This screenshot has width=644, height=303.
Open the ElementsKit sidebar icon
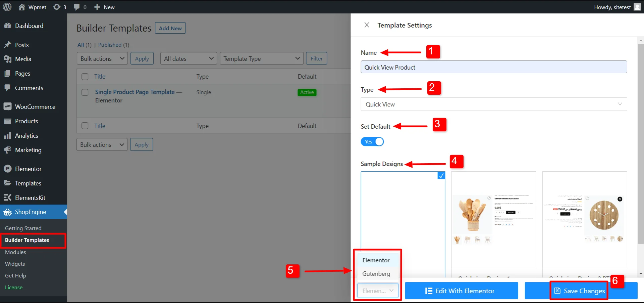click(8, 198)
